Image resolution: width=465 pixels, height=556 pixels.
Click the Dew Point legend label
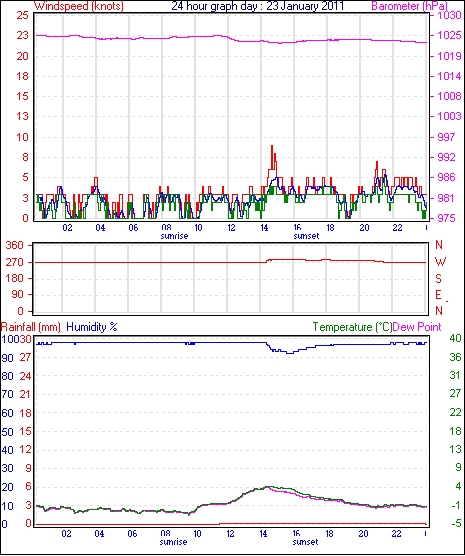coord(417,327)
